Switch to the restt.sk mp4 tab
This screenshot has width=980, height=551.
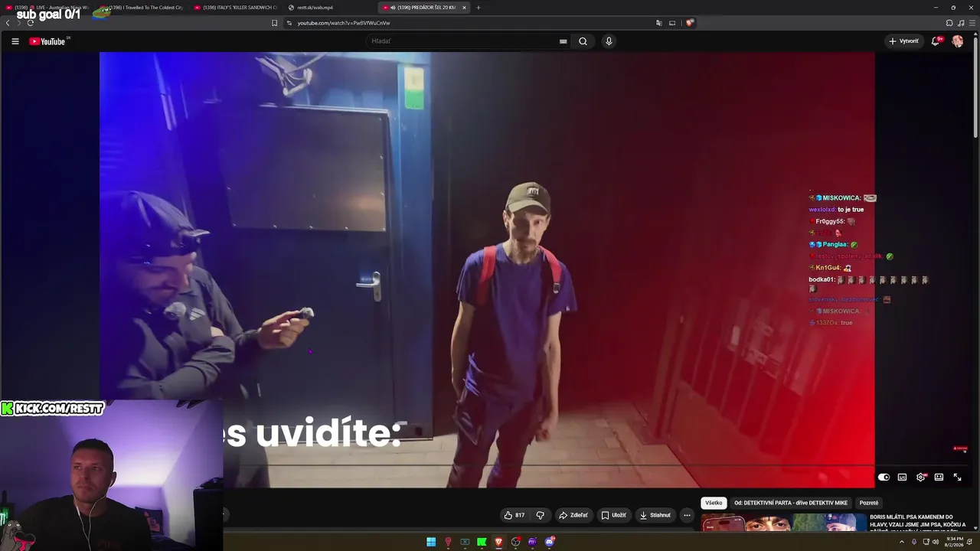click(330, 8)
